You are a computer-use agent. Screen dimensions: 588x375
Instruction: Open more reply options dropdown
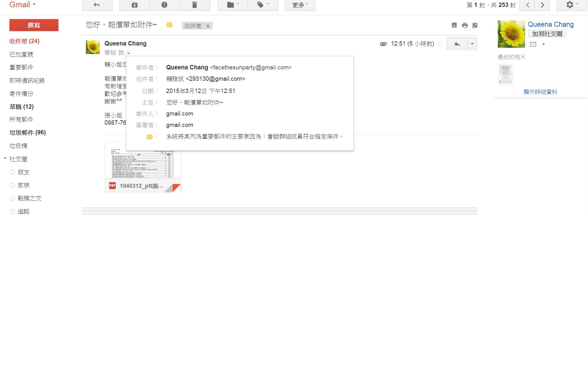tap(472, 44)
